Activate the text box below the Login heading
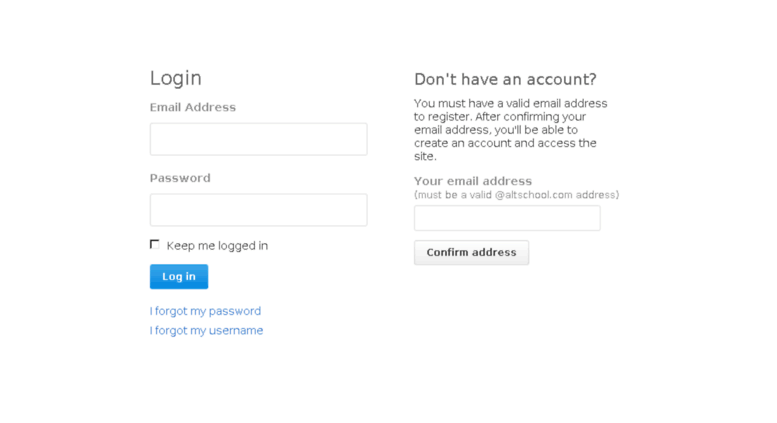The height and width of the screenshot is (423, 777). pos(259,139)
